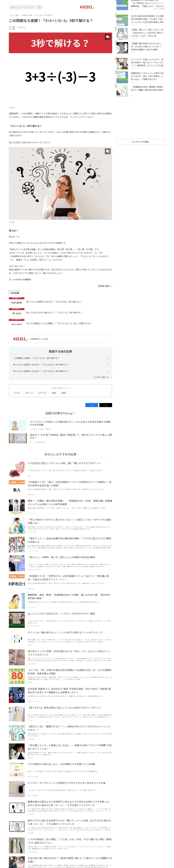Open the enlarge icon on the red banner image

[107, 37]
